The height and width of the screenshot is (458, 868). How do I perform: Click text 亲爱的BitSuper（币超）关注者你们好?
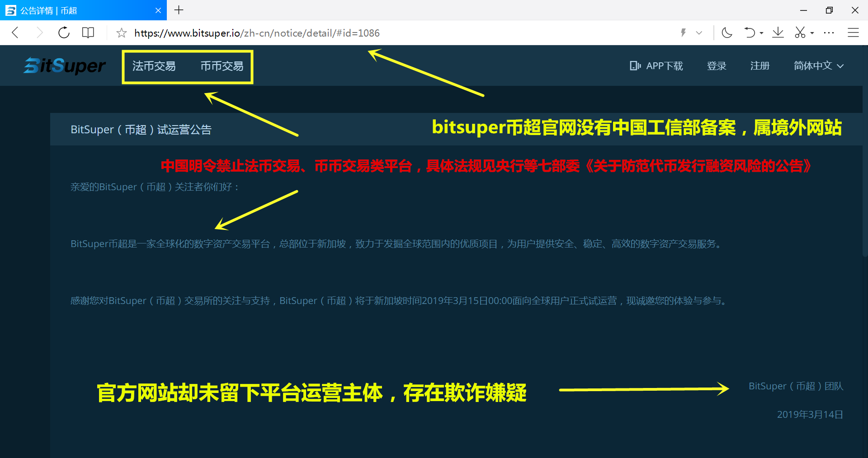(x=155, y=187)
